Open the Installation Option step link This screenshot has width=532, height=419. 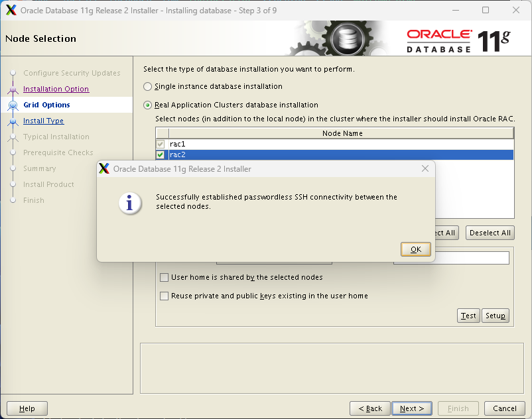point(56,89)
